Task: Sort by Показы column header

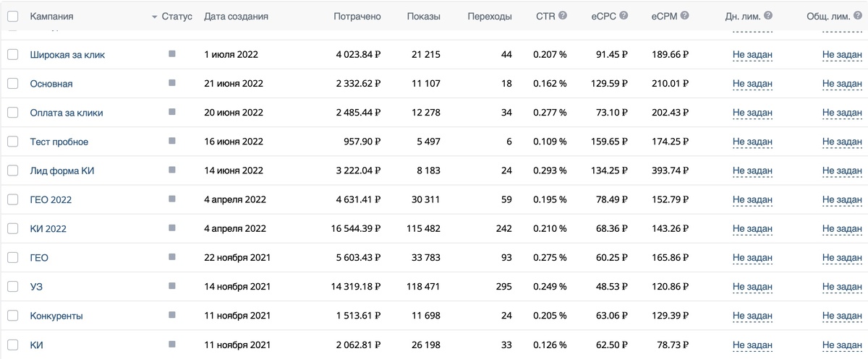Action: coord(423,16)
